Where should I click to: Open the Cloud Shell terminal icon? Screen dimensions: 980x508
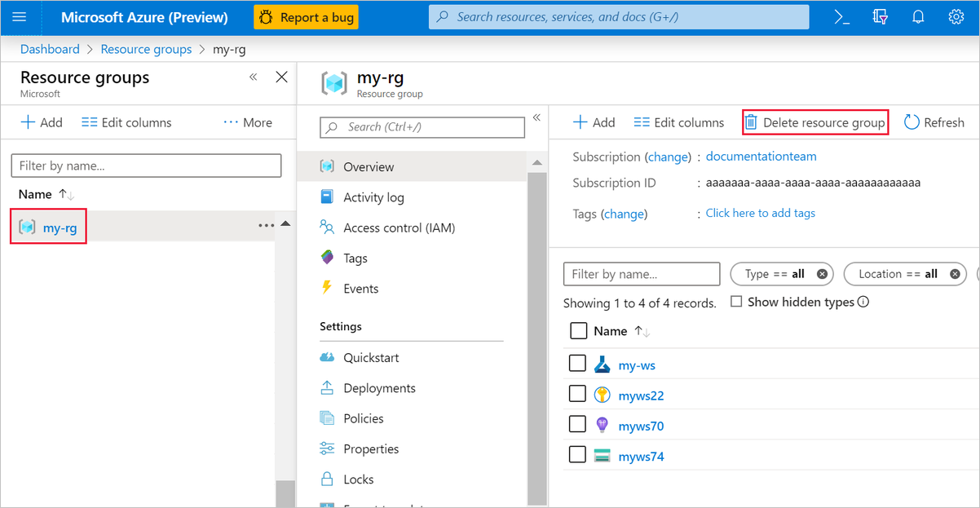pos(841,16)
